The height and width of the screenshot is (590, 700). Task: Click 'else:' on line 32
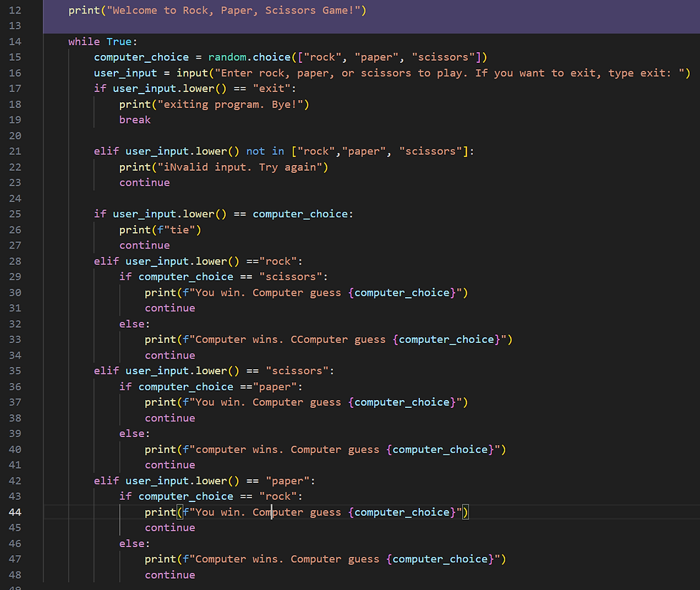(x=134, y=324)
